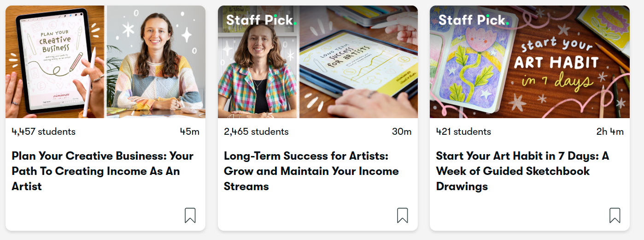Screen dimensions: 644x240
Task: Bookmark the Plan Your Creative Business class
Action: click(x=190, y=215)
